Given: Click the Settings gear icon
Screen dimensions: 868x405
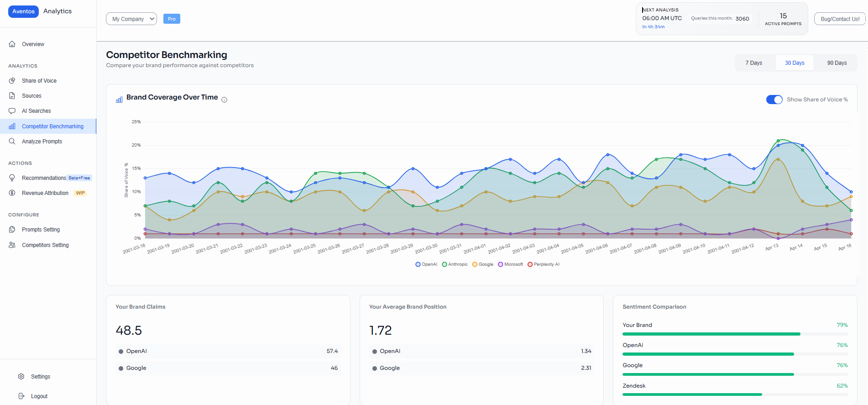Looking at the screenshot, I should coord(21,377).
